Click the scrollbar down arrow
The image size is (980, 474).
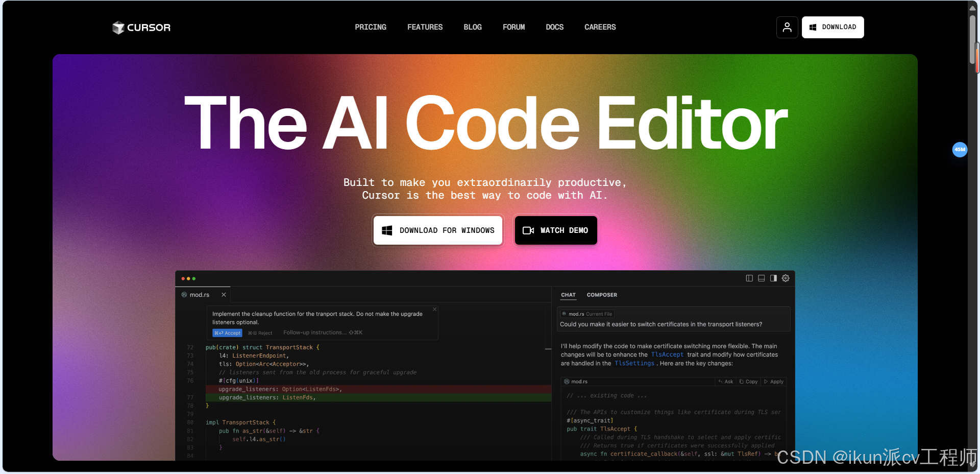tap(973, 465)
